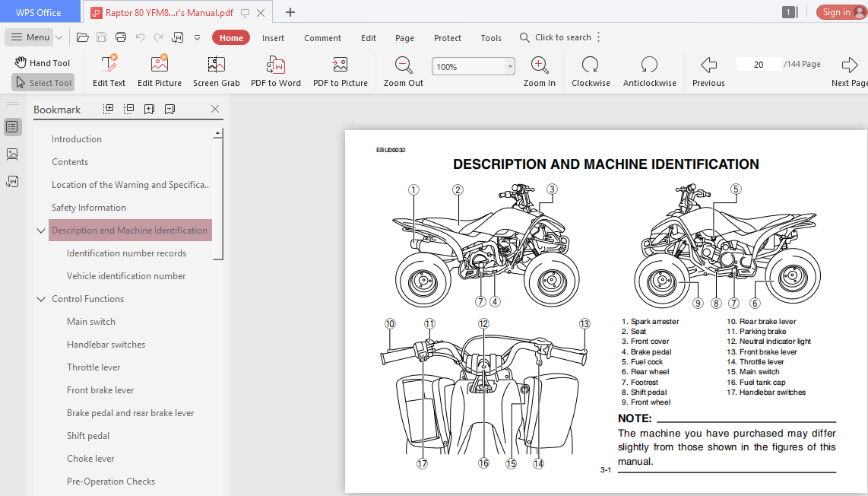This screenshot has height=496, width=868.
Task: Open the thumbnail panel in the sidebar
Action: (12, 154)
